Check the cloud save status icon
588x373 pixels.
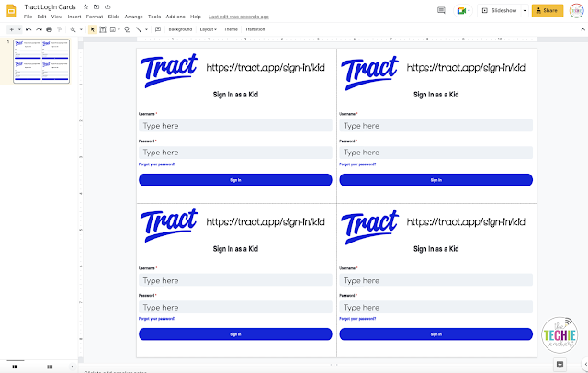click(107, 6)
